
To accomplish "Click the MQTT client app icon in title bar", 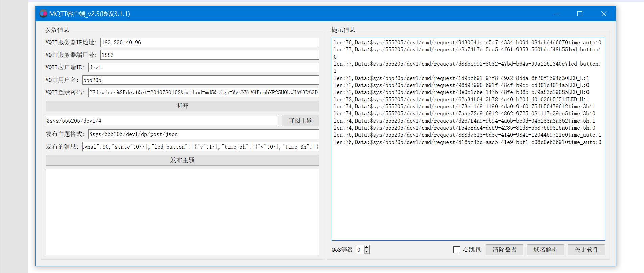I will [43, 14].
